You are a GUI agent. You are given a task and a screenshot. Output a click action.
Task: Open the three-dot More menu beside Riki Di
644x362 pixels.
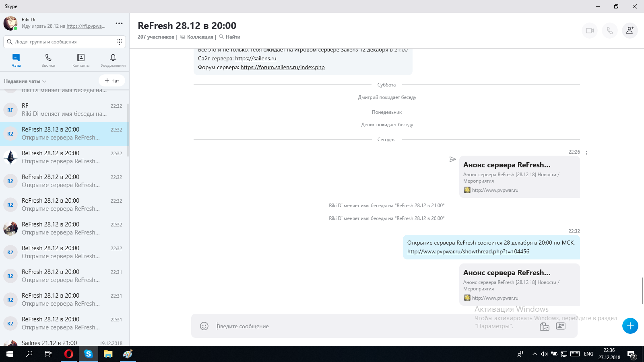point(119,23)
